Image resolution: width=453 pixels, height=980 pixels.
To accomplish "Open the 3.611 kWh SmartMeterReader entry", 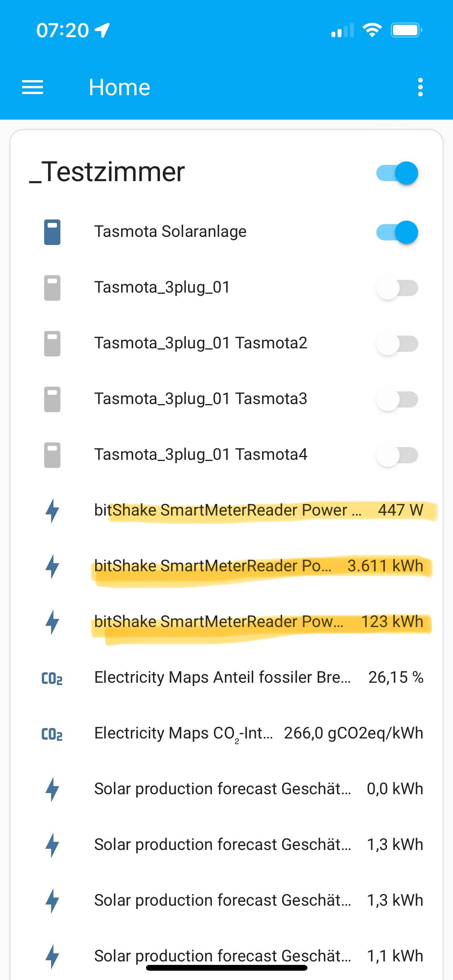I will click(259, 566).
